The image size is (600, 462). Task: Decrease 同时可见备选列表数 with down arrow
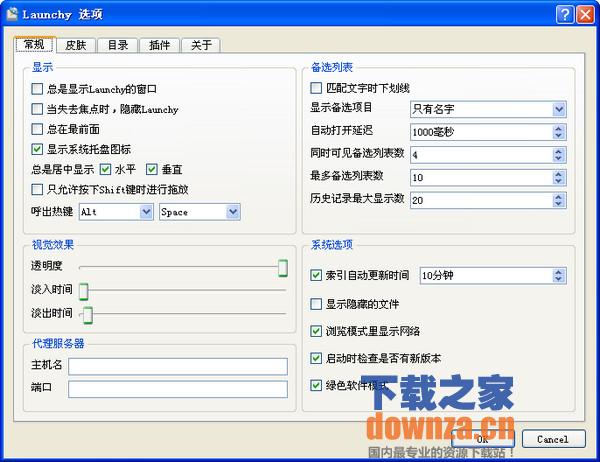[559, 158]
